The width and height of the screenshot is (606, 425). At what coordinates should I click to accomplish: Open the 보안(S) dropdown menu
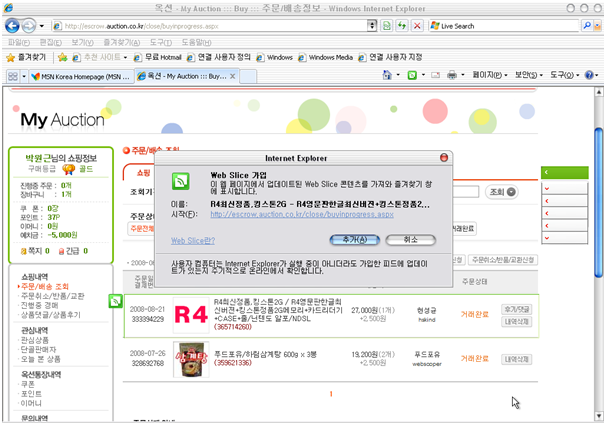(x=528, y=75)
